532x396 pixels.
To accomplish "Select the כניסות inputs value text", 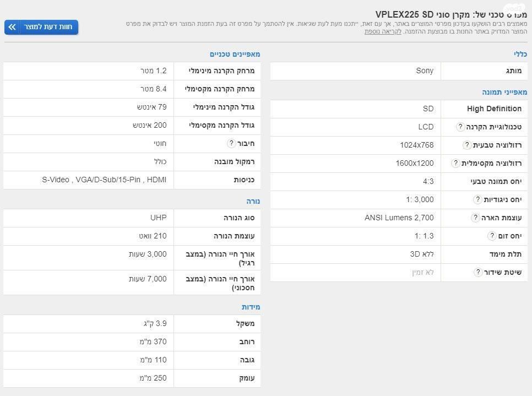I will (104, 180).
